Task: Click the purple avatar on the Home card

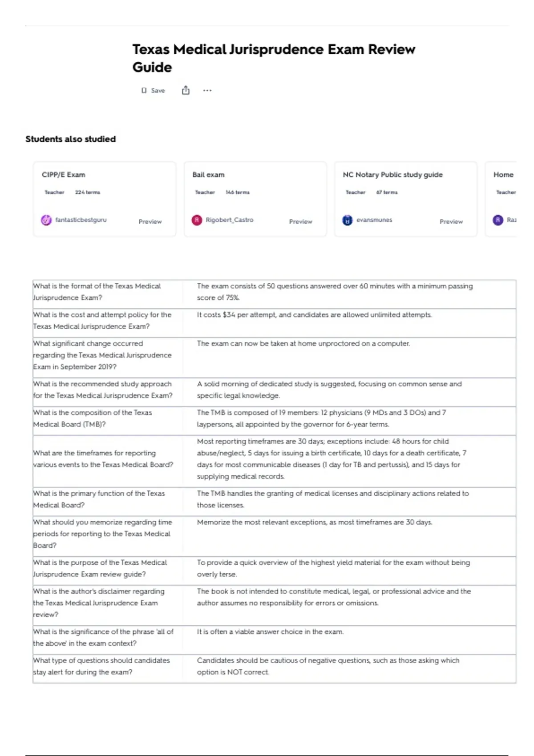Action: (x=498, y=220)
